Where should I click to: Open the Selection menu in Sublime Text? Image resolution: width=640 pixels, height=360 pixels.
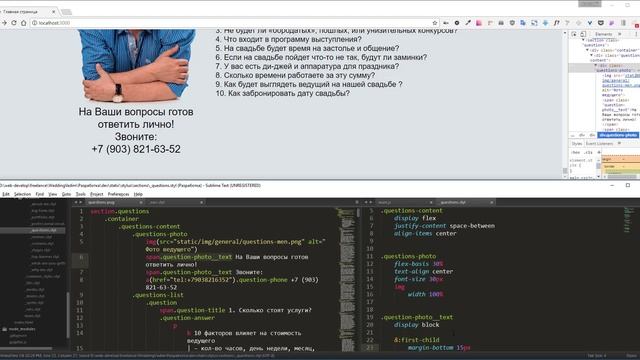(x=22, y=194)
